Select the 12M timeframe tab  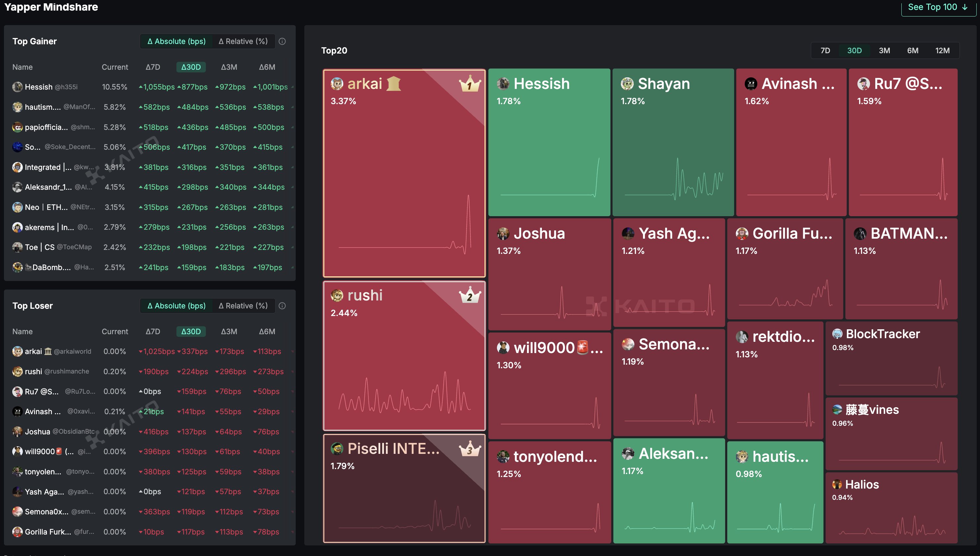tap(942, 50)
